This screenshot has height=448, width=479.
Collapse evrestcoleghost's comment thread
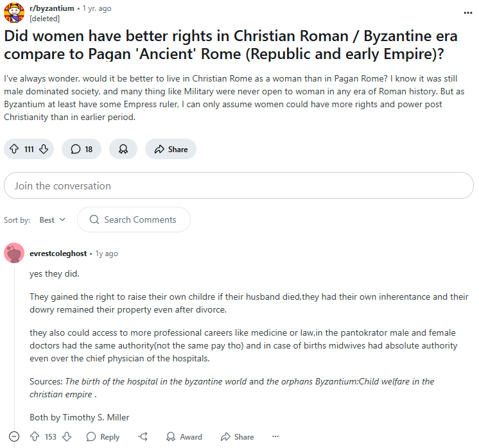pyautogui.click(x=14, y=436)
